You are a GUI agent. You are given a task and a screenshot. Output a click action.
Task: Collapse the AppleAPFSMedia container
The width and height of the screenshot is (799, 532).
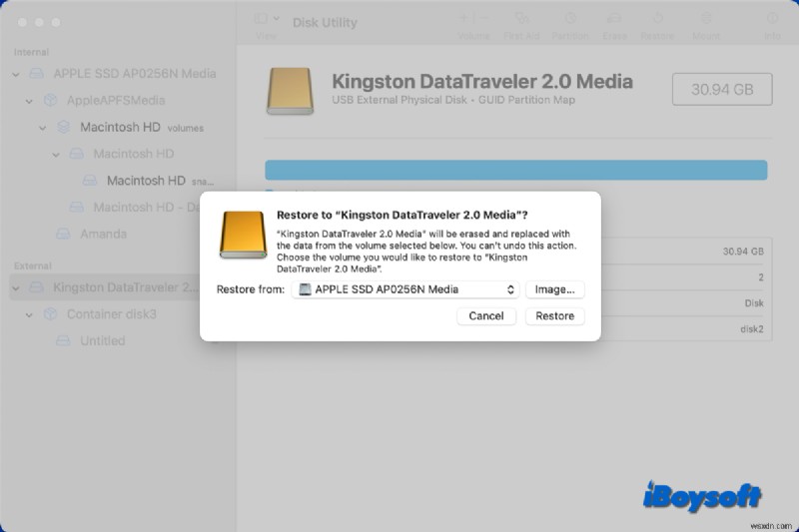pyautogui.click(x=29, y=101)
